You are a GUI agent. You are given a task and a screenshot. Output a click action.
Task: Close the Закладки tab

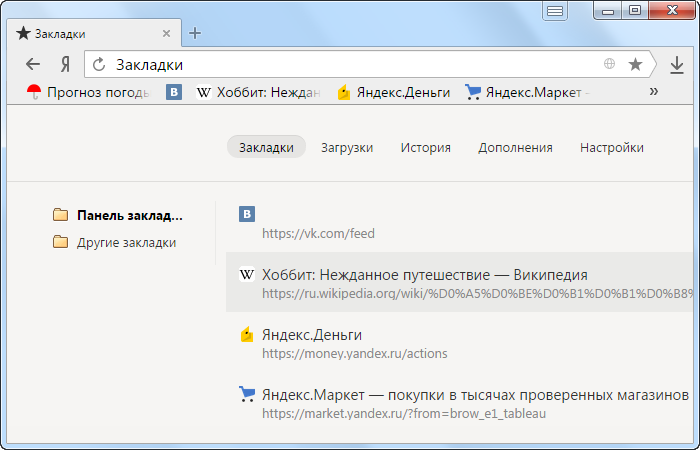coord(166,33)
